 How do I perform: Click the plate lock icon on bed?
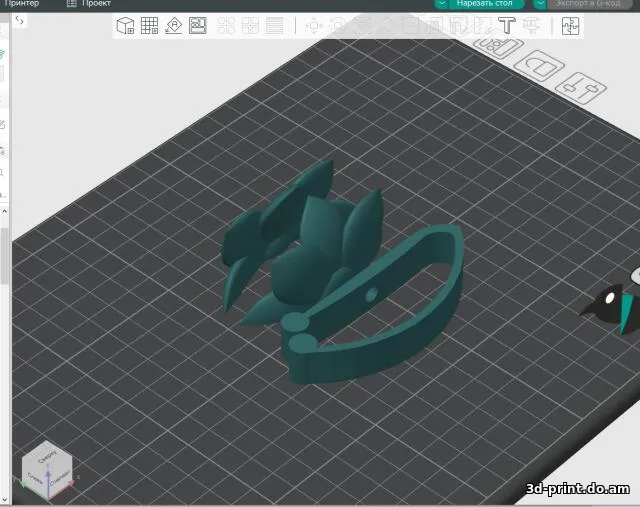[539, 66]
